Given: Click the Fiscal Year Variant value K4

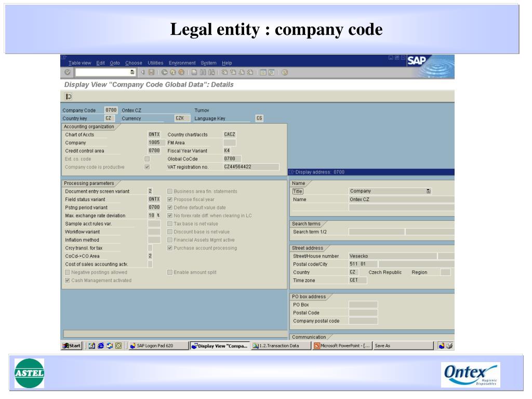Looking at the screenshot, I should coord(227,151).
